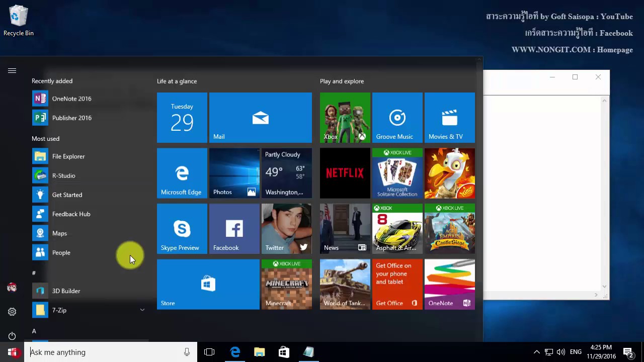Open R-Studio from Most used list
Image resolution: width=644 pixels, height=362 pixels.
click(90, 175)
